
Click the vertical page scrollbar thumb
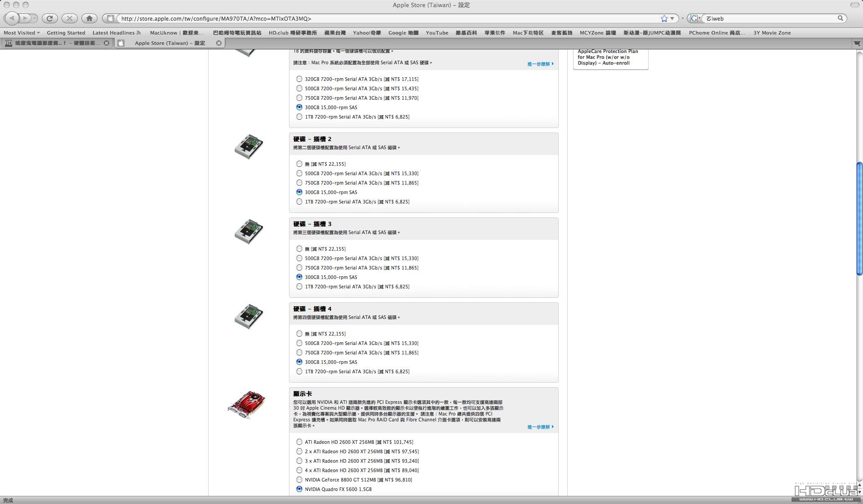[x=859, y=219]
